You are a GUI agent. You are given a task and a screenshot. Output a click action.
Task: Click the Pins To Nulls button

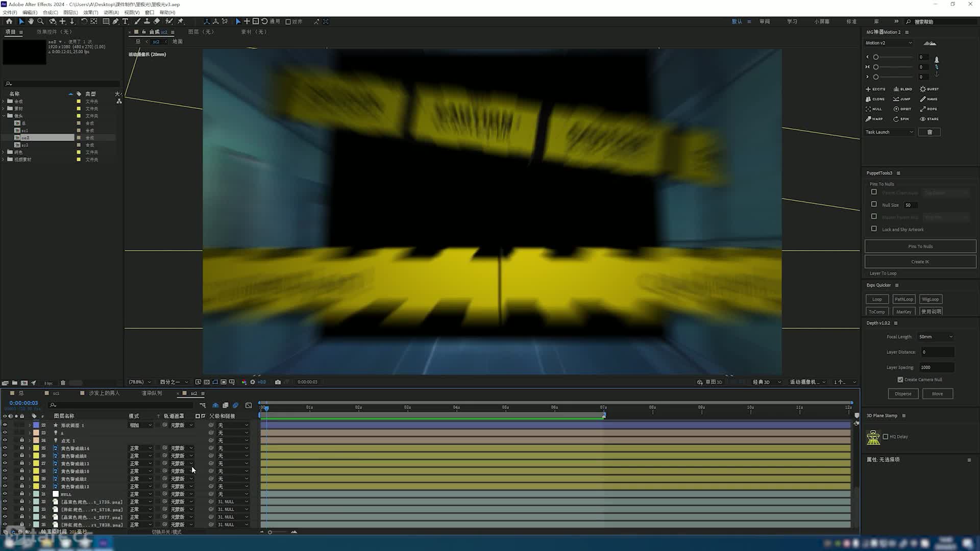tap(920, 246)
